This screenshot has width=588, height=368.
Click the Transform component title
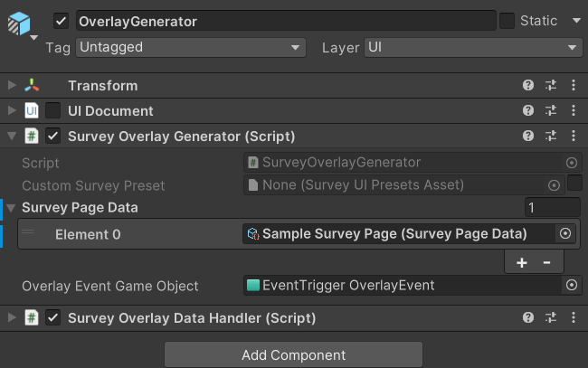coord(103,86)
